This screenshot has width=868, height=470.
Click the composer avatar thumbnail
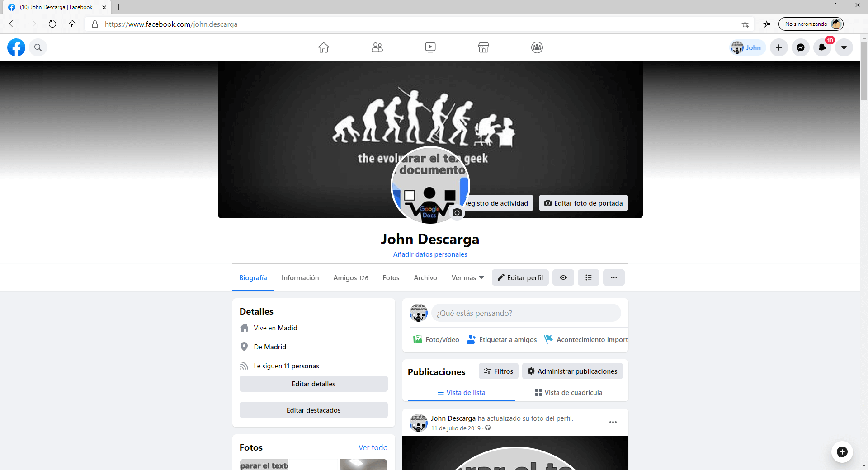[x=418, y=313]
